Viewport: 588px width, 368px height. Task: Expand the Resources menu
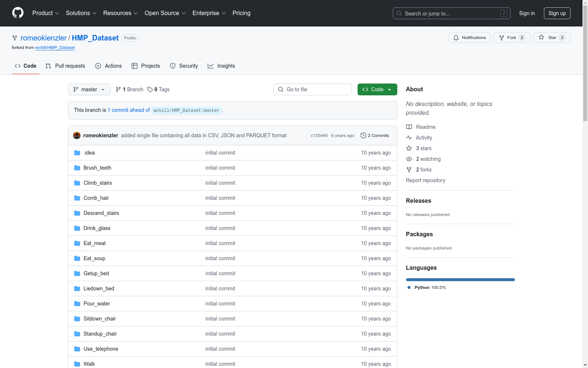coord(121,13)
